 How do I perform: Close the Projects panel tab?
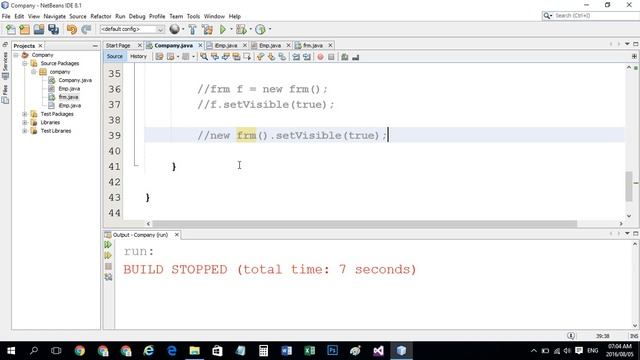(40, 46)
